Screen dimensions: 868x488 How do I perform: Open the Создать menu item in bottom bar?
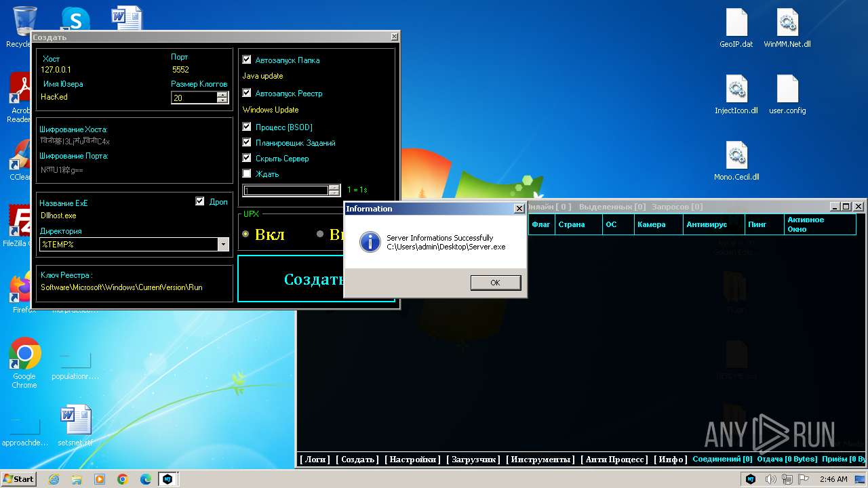click(357, 460)
